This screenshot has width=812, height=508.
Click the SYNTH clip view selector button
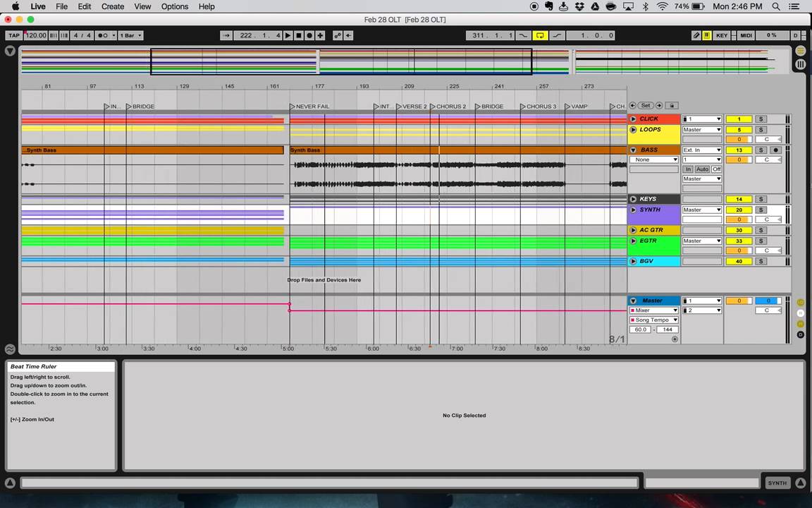click(777, 483)
